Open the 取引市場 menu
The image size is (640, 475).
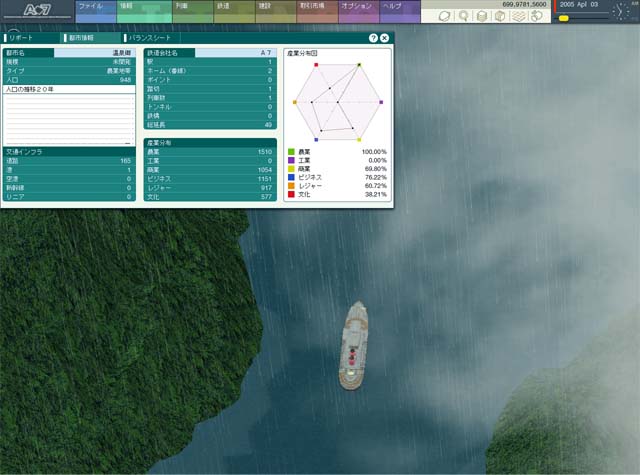point(317,11)
